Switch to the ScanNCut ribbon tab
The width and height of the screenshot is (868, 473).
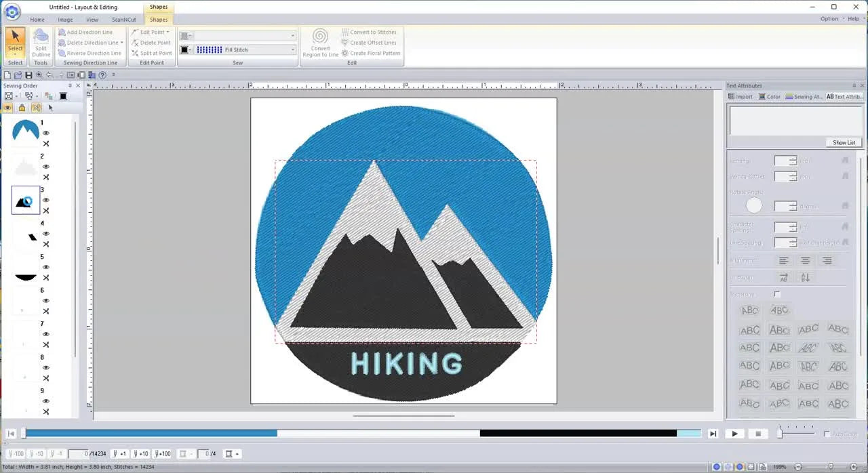123,20
